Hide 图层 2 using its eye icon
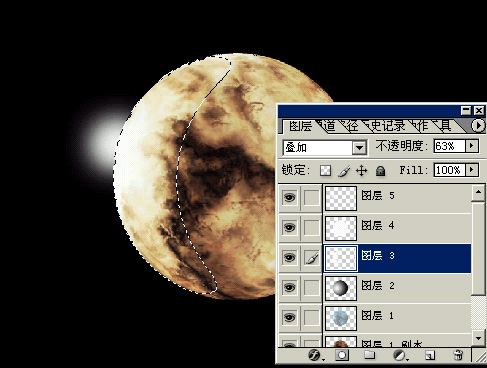Viewport: 487px width, 368px height. 289,287
